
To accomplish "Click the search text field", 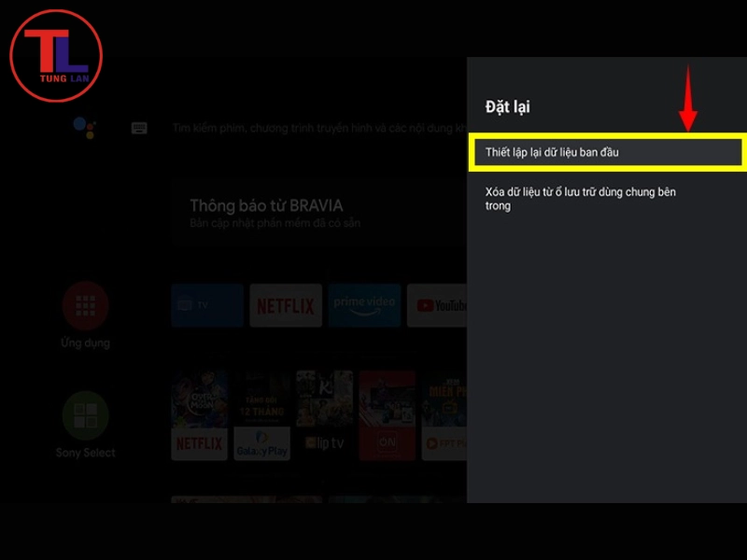I will (x=317, y=129).
